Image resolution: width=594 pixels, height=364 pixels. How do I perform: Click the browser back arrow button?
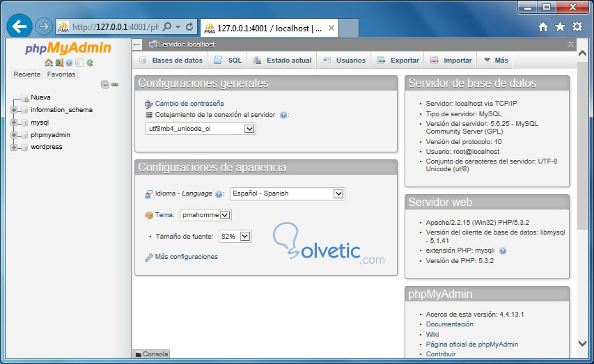[19, 26]
